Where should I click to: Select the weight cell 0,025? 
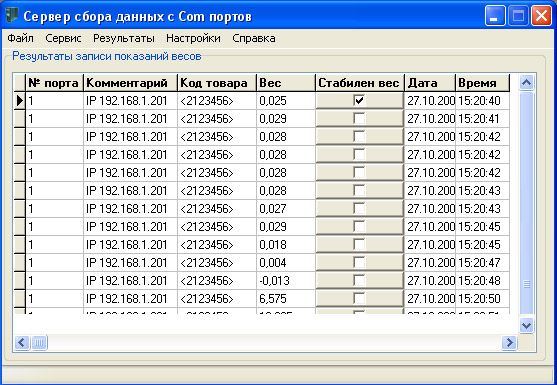(286, 101)
